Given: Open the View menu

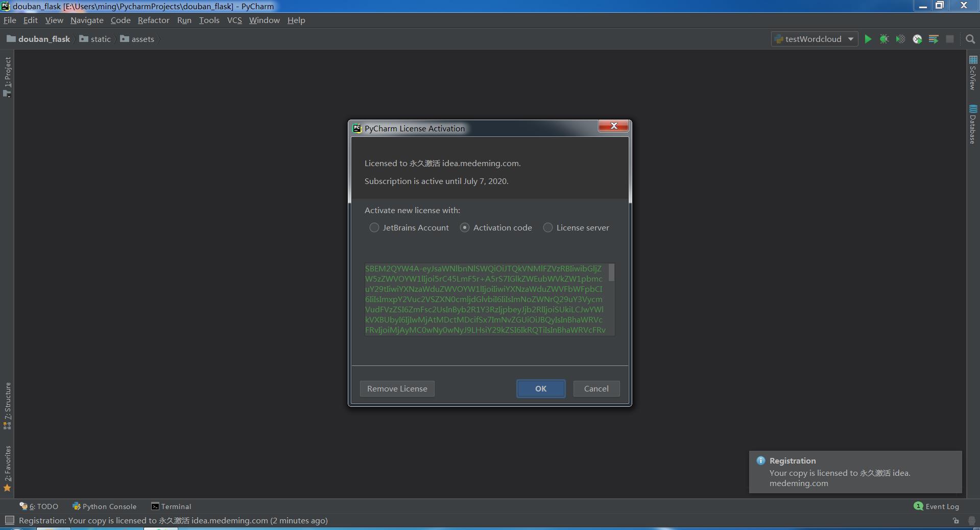Looking at the screenshot, I should 54,20.
